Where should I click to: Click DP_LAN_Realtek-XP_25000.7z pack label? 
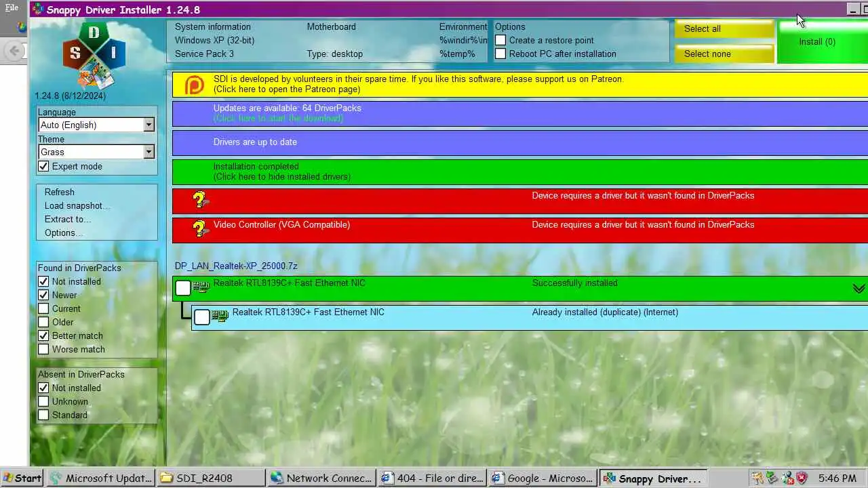pyautogui.click(x=236, y=266)
